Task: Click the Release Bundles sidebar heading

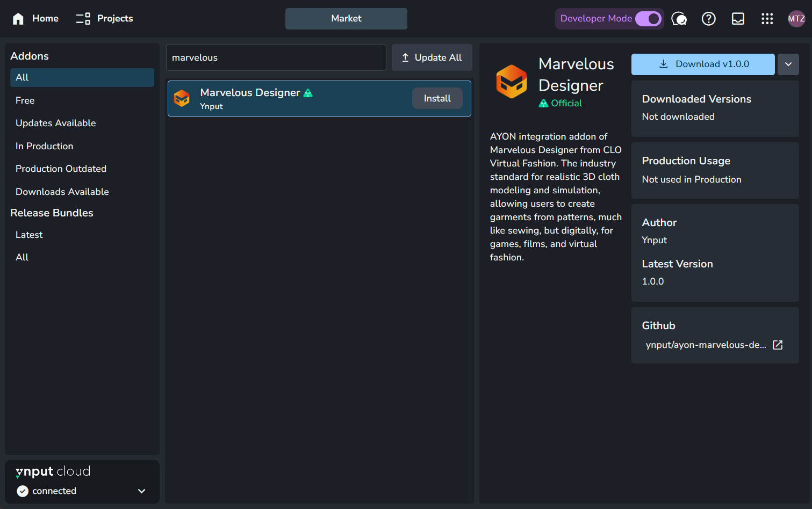Action: [52, 213]
